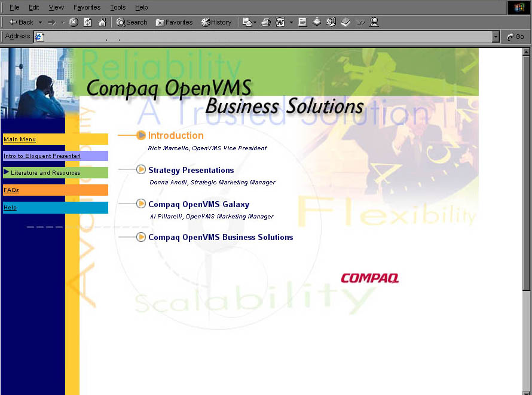The image size is (532, 395).
Task: Open the Help link in the sidebar
Action: point(10,207)
